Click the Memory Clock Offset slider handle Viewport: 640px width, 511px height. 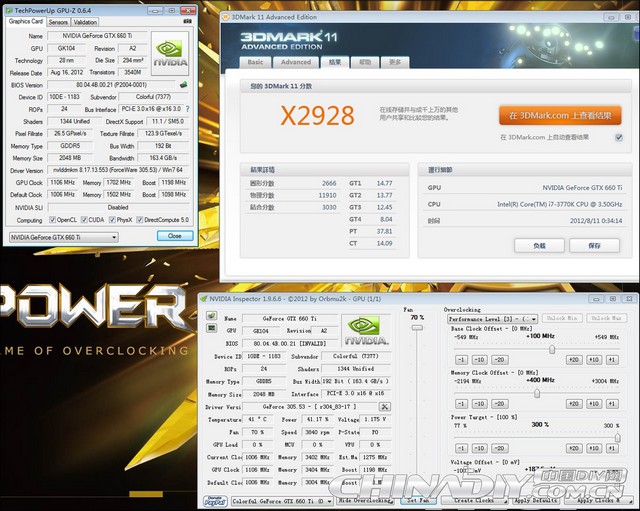(x=537, y=393)
